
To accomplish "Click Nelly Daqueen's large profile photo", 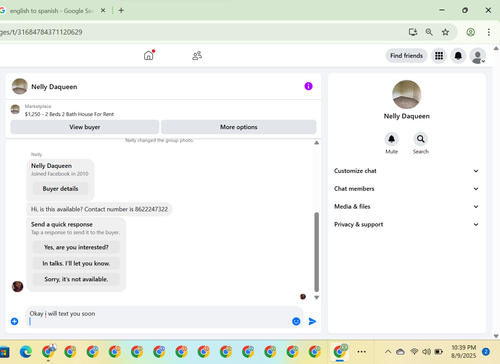I will click(x=407, y=94).
